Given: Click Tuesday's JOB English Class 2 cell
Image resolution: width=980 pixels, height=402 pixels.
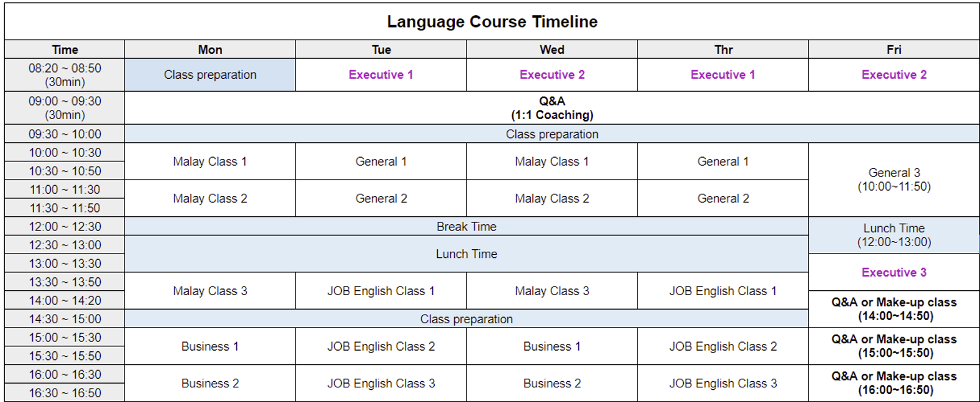Looking at the screenshot, I should 381,346.
